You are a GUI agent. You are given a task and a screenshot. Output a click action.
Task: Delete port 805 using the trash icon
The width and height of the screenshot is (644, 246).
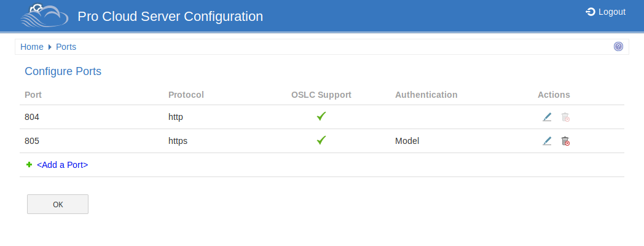(x=565, y=141)
